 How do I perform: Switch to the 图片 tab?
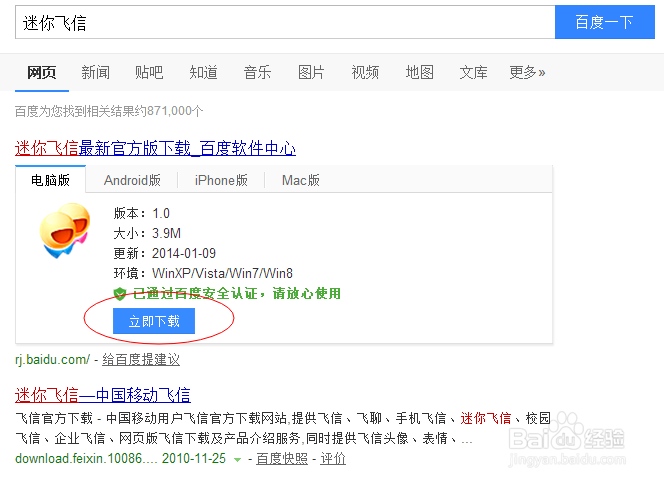point(311,72)
